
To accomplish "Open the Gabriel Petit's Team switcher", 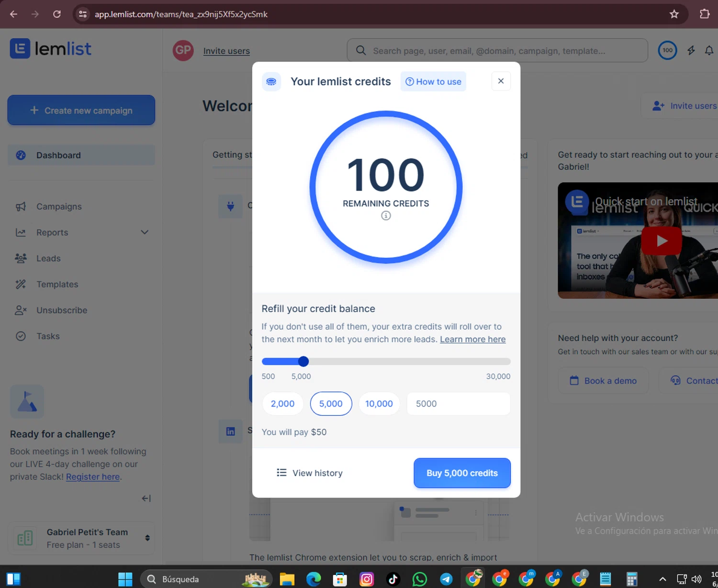I will click(x=81, y=538).
